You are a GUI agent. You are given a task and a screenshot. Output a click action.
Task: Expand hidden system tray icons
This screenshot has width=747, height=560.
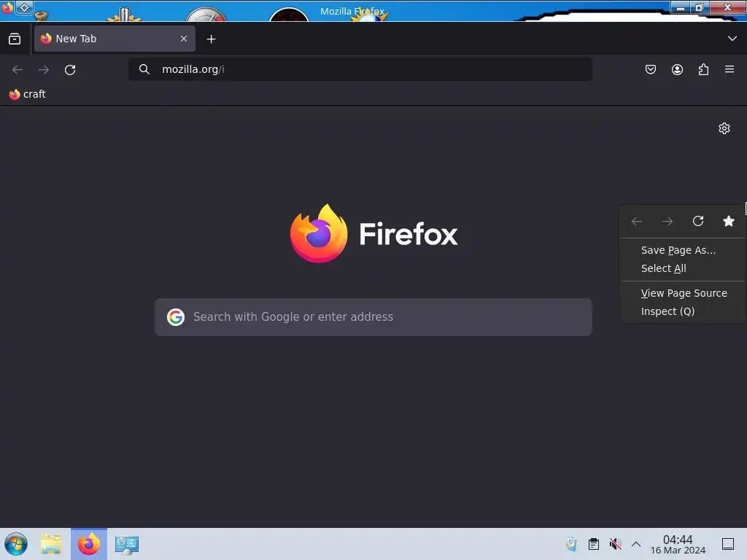pyautogui.click(x=636, y=544)
